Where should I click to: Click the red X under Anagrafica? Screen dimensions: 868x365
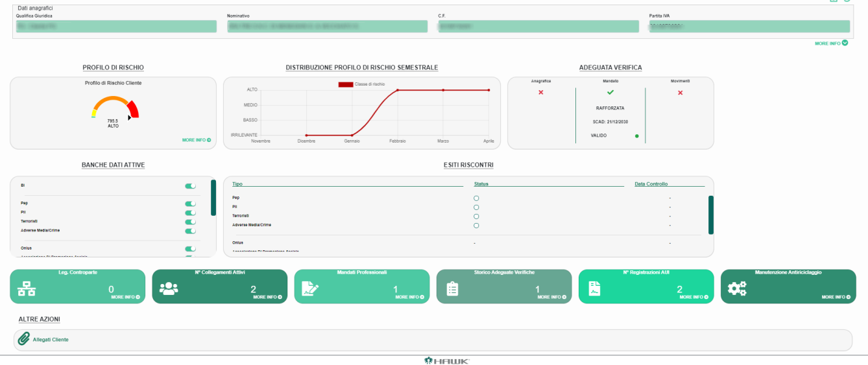click(x=541, y=93)
